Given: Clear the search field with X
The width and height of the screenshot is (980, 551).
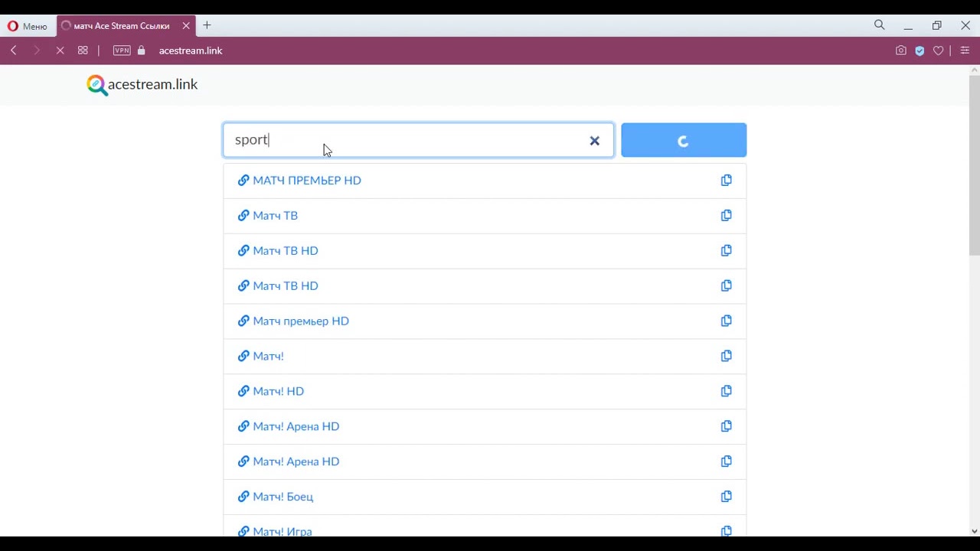Looking at the screenshot, I should [595, 141].
